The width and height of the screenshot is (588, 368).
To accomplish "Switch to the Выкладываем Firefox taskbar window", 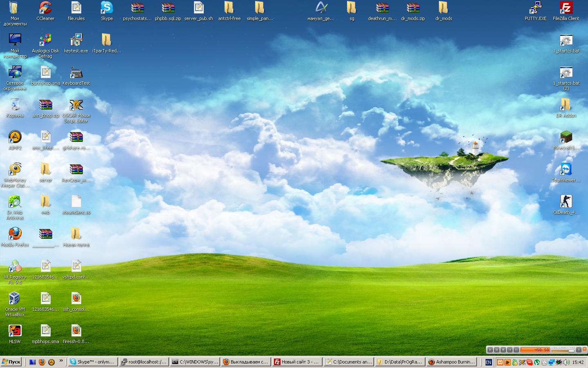I will tap(246, 362).
